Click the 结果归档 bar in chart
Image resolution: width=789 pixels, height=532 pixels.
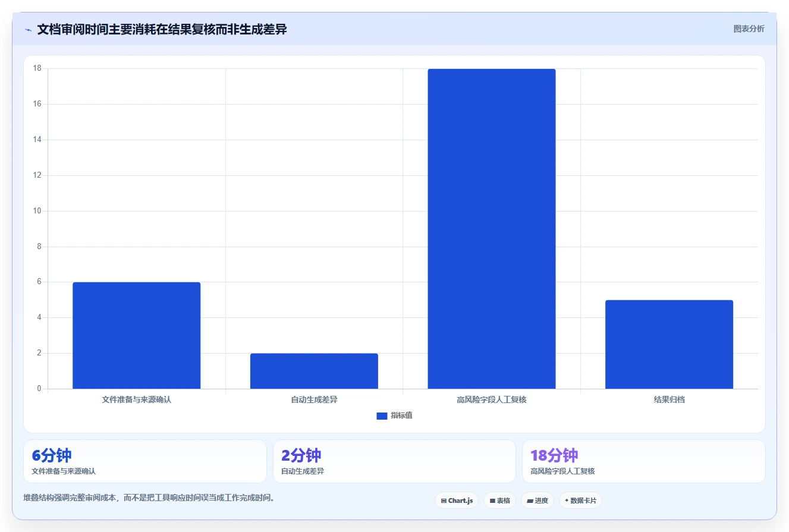tap(669, 344)
